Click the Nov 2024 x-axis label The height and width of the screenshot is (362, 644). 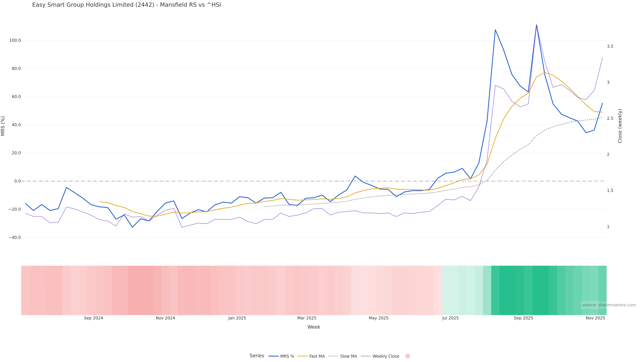165,318
